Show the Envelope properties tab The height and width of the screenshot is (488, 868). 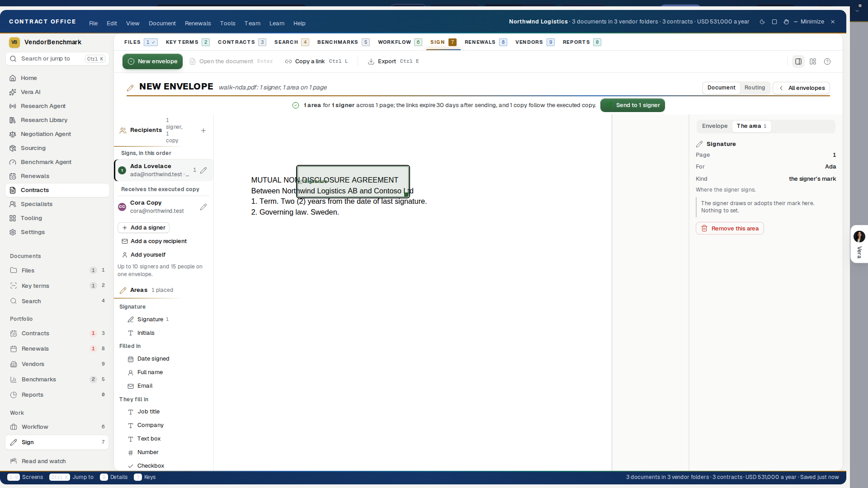[714, 126]
